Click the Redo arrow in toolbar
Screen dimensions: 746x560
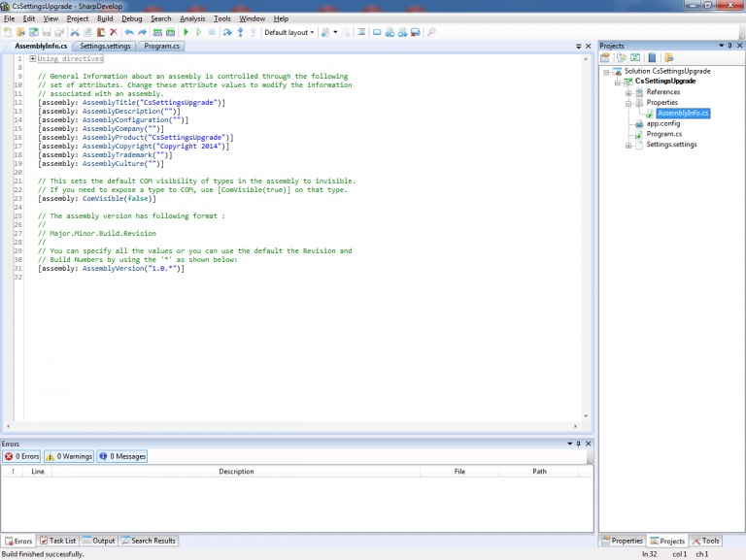pos(143,32)
